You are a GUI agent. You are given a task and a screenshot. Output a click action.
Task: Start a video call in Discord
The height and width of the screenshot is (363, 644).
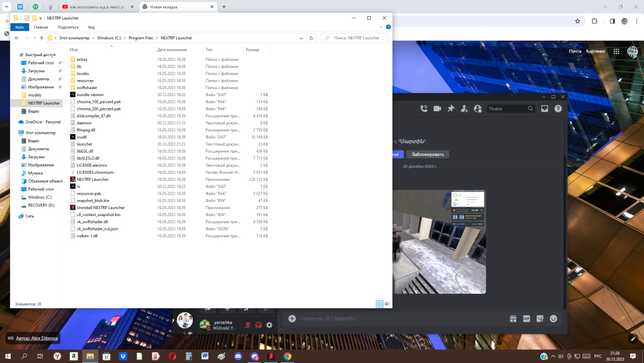[438, 109]
